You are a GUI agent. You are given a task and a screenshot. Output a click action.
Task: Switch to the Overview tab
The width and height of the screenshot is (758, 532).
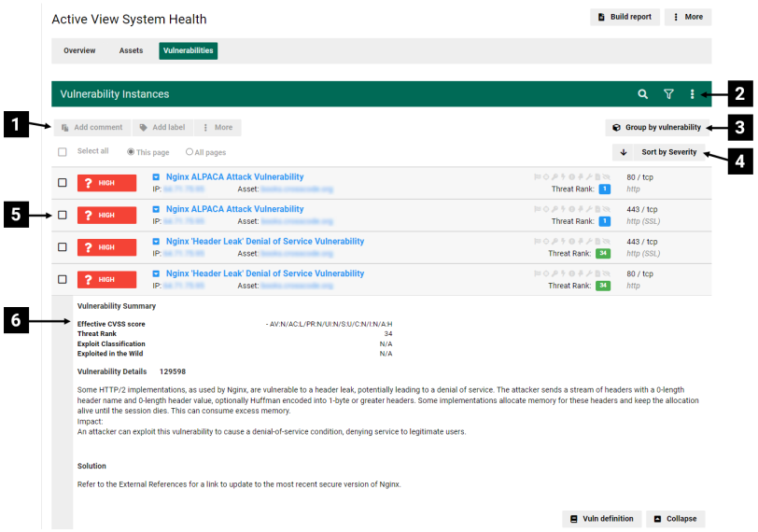point(79,50)
